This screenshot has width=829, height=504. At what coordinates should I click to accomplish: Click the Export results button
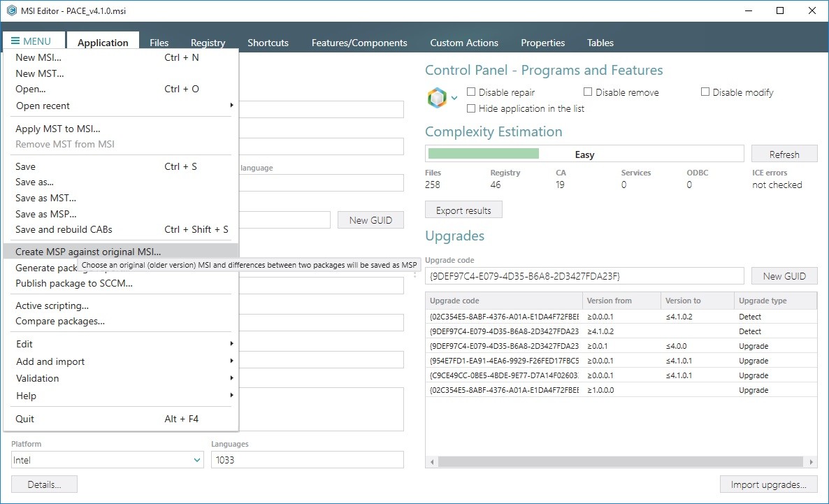click(463, 210)
